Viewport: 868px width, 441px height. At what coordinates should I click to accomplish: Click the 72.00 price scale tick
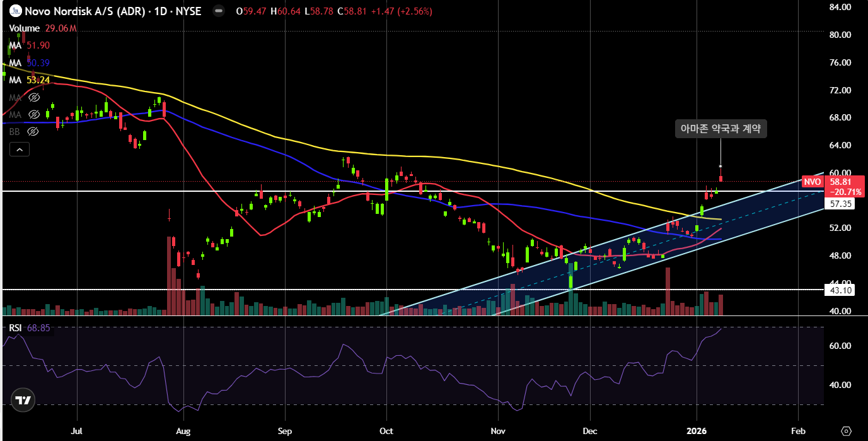[841, 90]
